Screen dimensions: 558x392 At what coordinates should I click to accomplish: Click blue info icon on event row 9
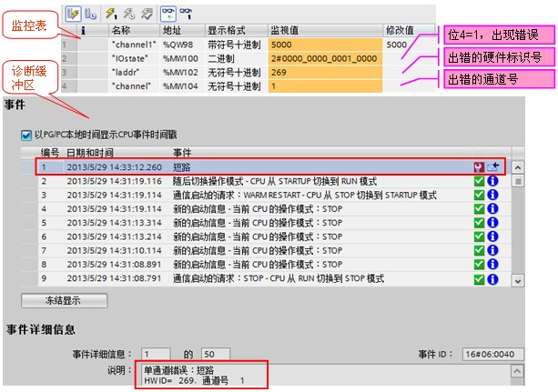tap(492, 279)
